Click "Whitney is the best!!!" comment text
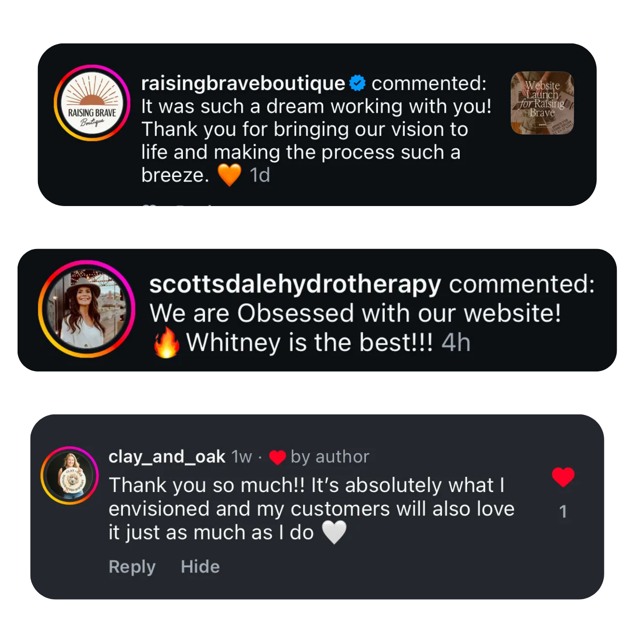This screenshot has width=644, height=644. pyautogui.click(x=309, y=343)
